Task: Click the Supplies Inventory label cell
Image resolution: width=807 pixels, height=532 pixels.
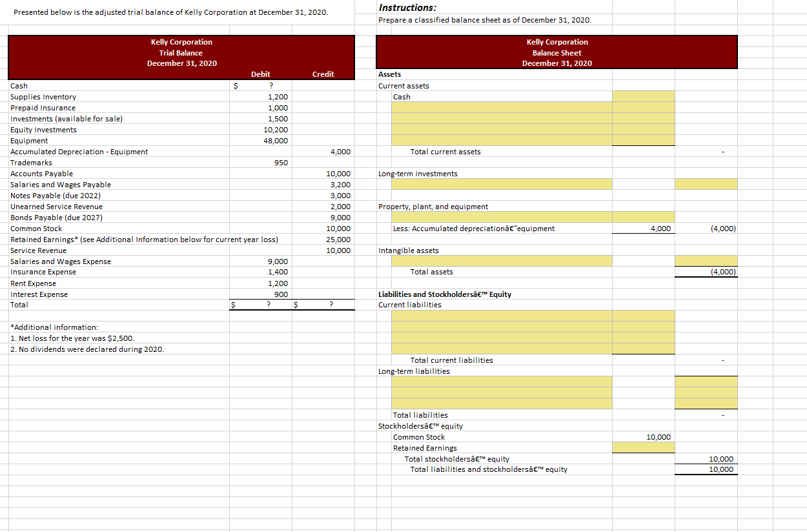Action: pyautogui.click(x=42, y=96)
